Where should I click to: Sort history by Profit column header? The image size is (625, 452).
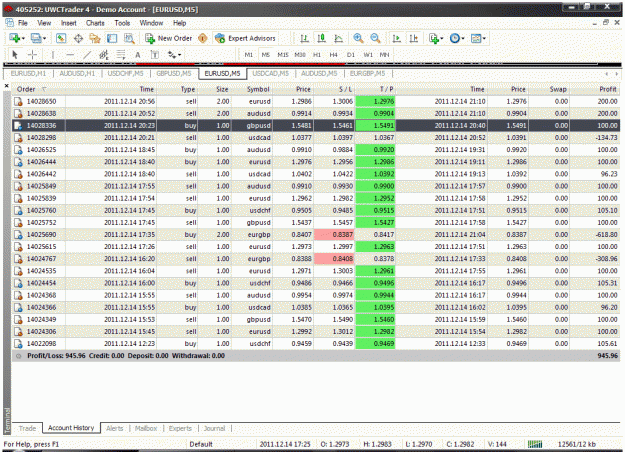tap(608, 89)
